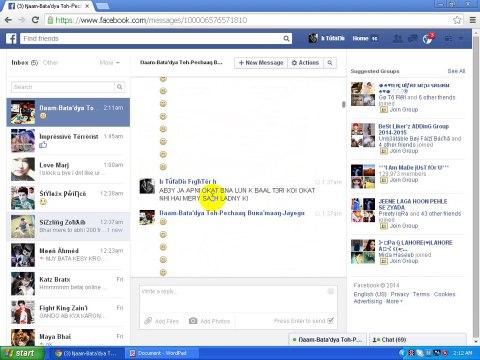
Task: Click the back arrow in Chrome
Action: click(x=8, y=20)
